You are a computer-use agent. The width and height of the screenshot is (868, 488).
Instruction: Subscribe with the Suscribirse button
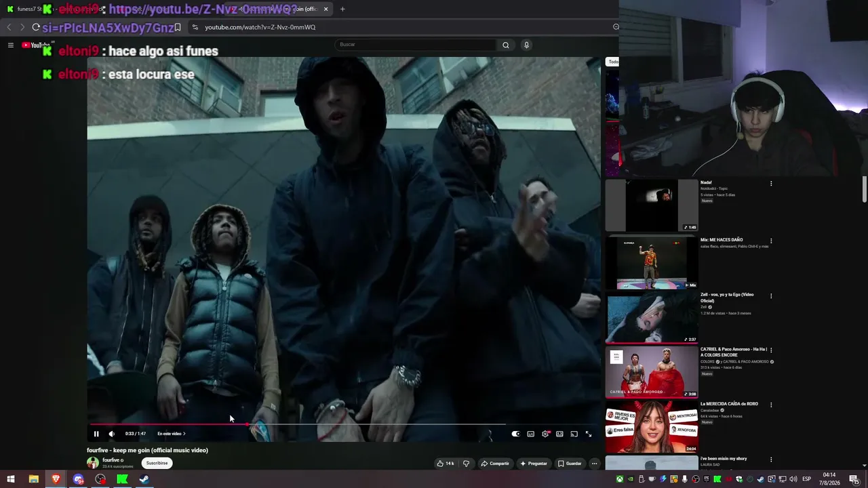[x=157, y=463]
